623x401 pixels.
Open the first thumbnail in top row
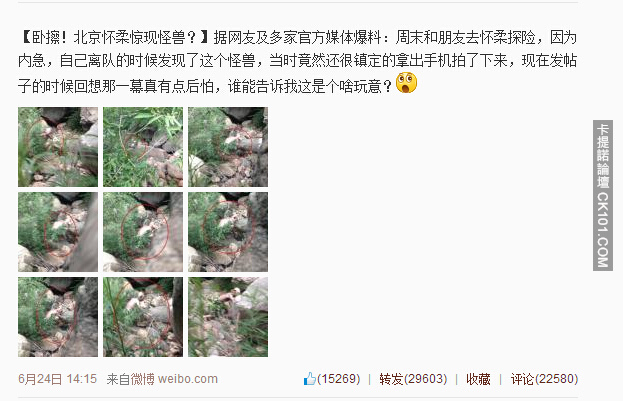(58, 147)
